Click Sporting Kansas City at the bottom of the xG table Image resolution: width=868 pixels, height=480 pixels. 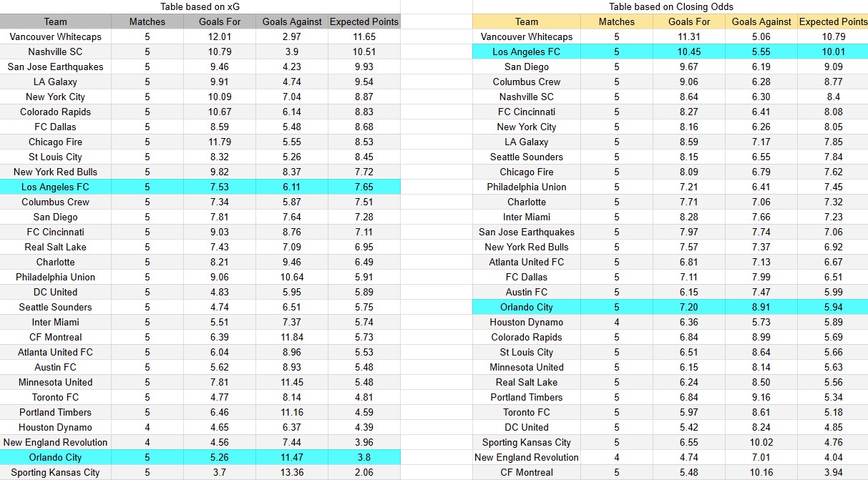tap(55, 472)
